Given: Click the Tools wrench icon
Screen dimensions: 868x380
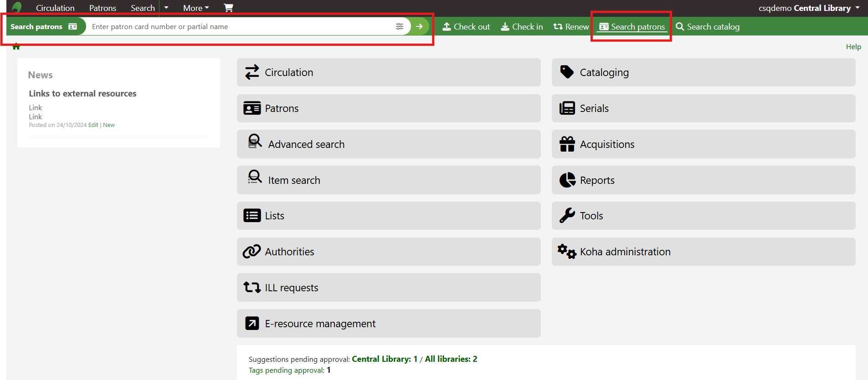Looking at the screenshot, I should (x=567, y=216).
